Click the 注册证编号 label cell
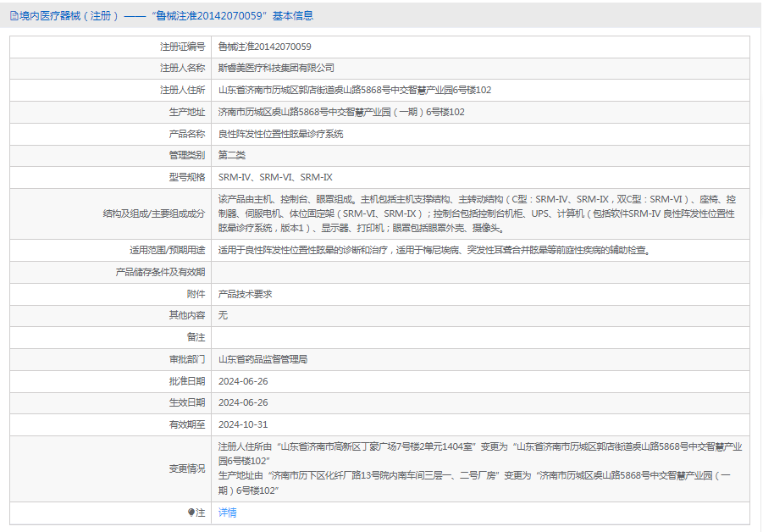Screen dimensions: 763x532 pos(182,47)
